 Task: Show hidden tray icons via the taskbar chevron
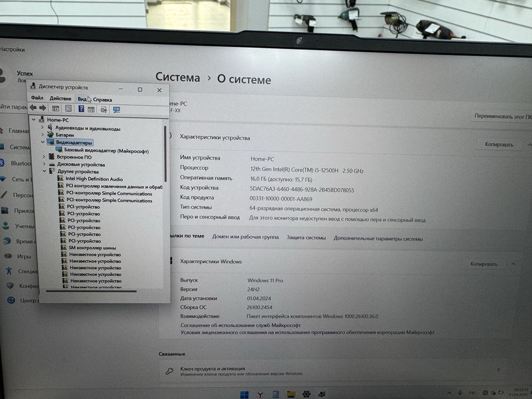click(x=450, y=393)
